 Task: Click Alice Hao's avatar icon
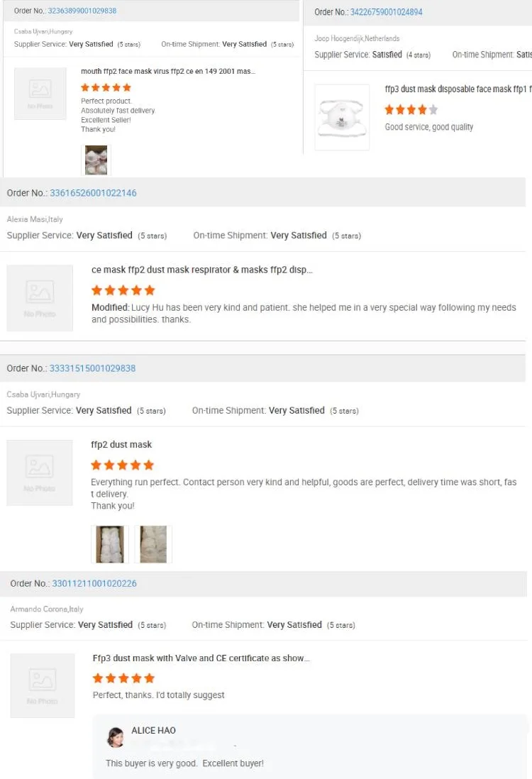pyautogui.click(x=115, y=737)
